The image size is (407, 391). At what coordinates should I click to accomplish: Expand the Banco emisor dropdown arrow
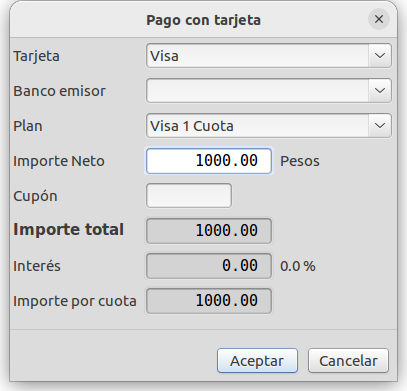pyautogui.click(x=380, y=91)
